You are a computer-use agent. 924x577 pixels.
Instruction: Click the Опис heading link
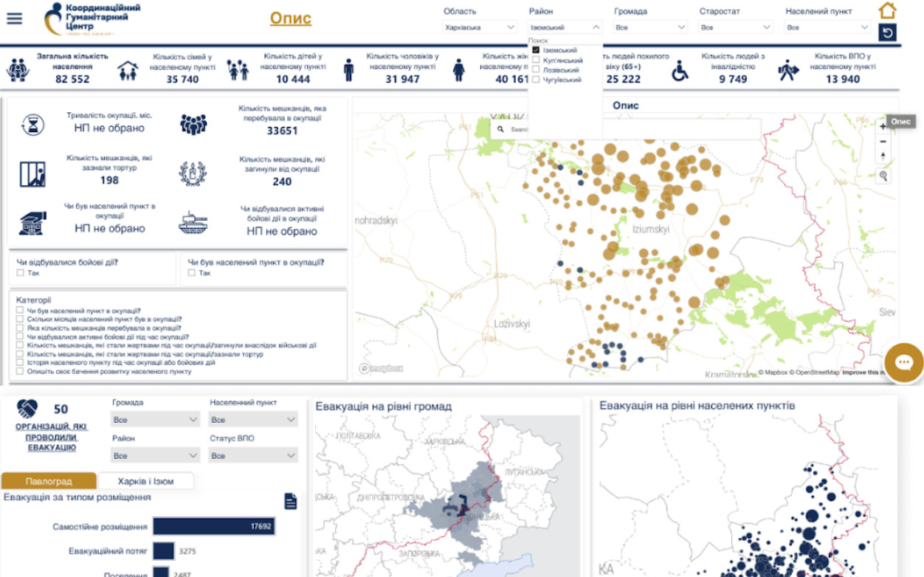[x=290, y=18]
